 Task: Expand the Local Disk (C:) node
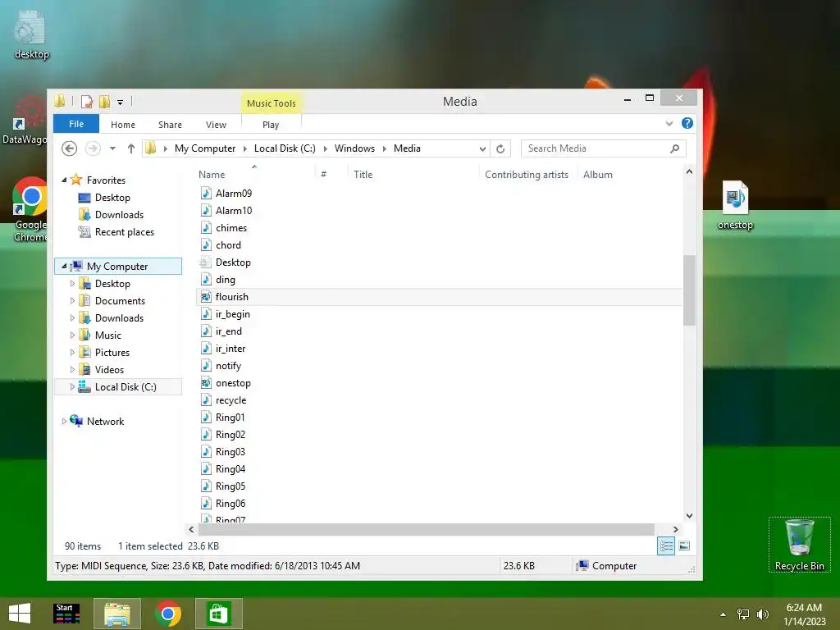click(72, 386)
